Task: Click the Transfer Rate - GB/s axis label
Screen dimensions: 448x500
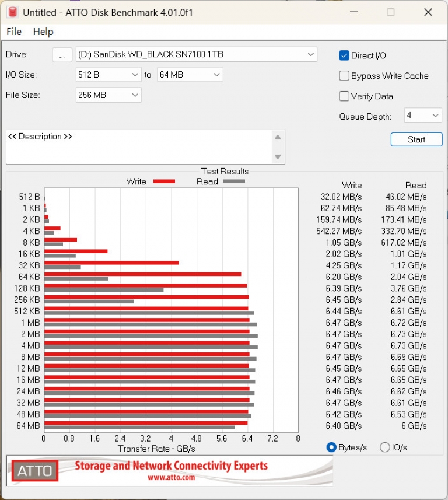Action: [x=156, y=449]
